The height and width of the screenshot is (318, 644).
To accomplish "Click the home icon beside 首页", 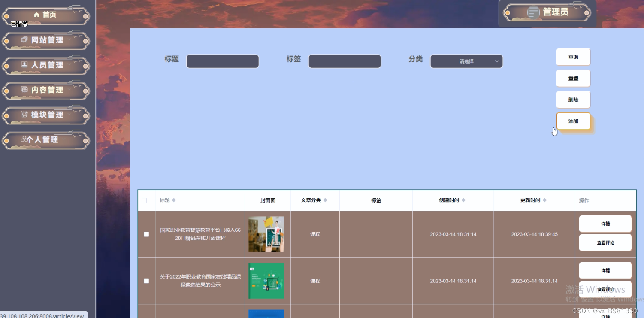I will (x=36, y=15).
